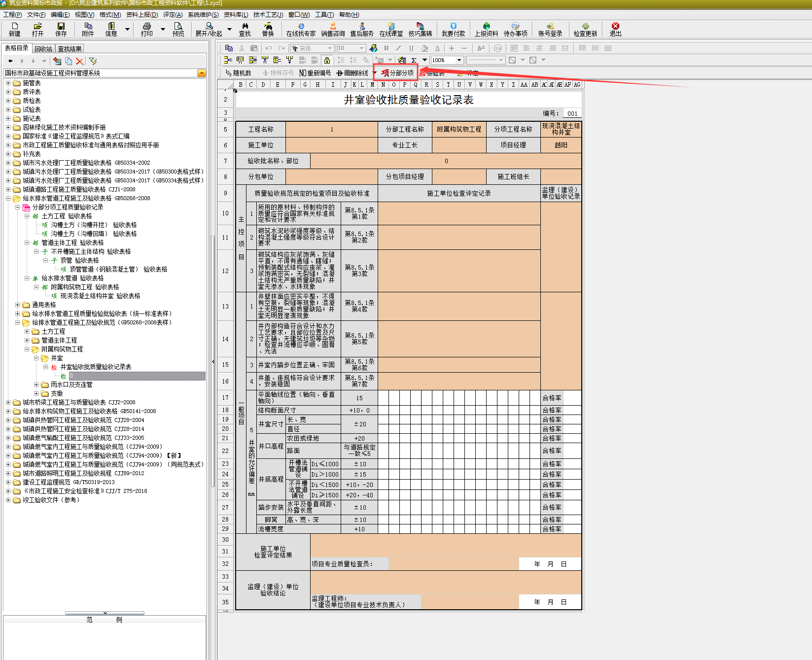Open the 文件(F) menu
This screenshot has height=660, width=812.
click(36, 15)
